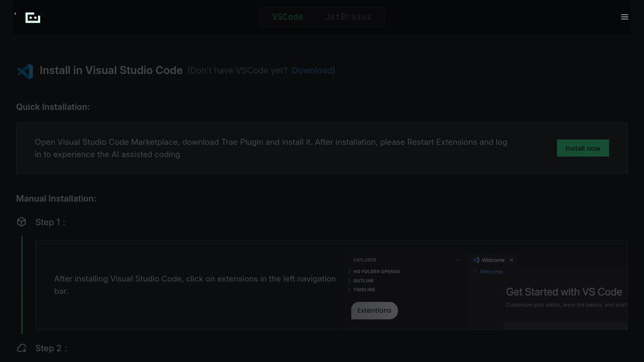Screen dimensions: 644x362
Task: Close the Welcome tab in the preview
Action: click(x=511, y=260)
